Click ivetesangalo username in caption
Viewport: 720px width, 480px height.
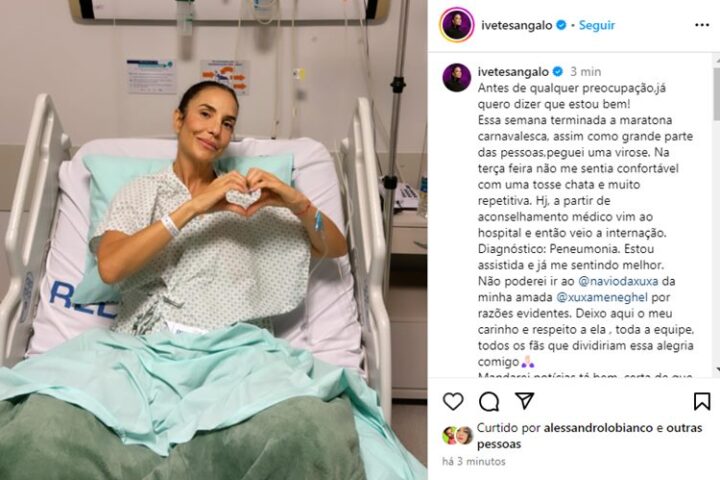(513, 72)
